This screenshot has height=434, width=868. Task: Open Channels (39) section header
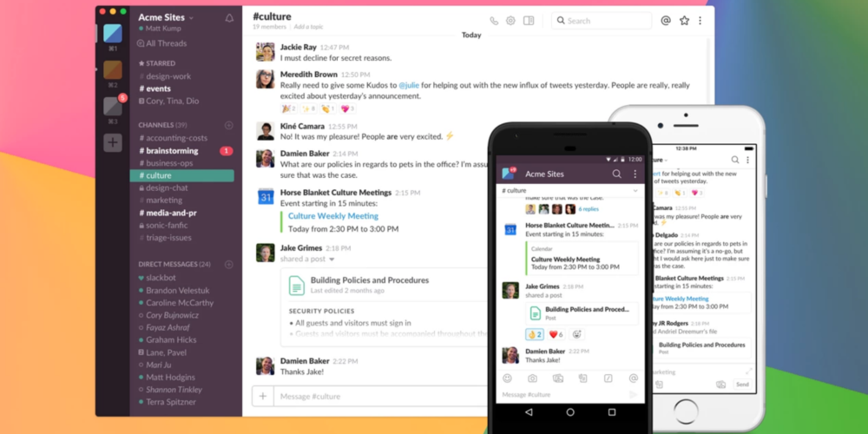coord(163,125)
